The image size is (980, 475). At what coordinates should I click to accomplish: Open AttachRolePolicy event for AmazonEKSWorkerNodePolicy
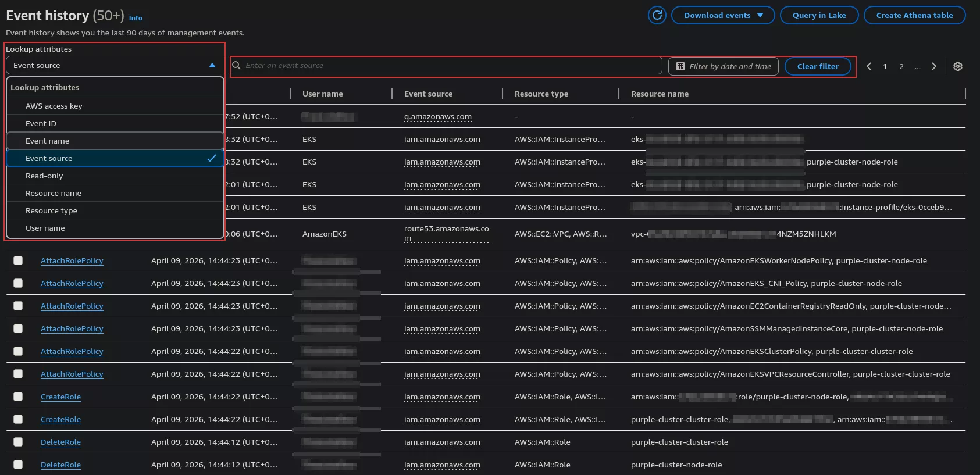click(72, 260)
